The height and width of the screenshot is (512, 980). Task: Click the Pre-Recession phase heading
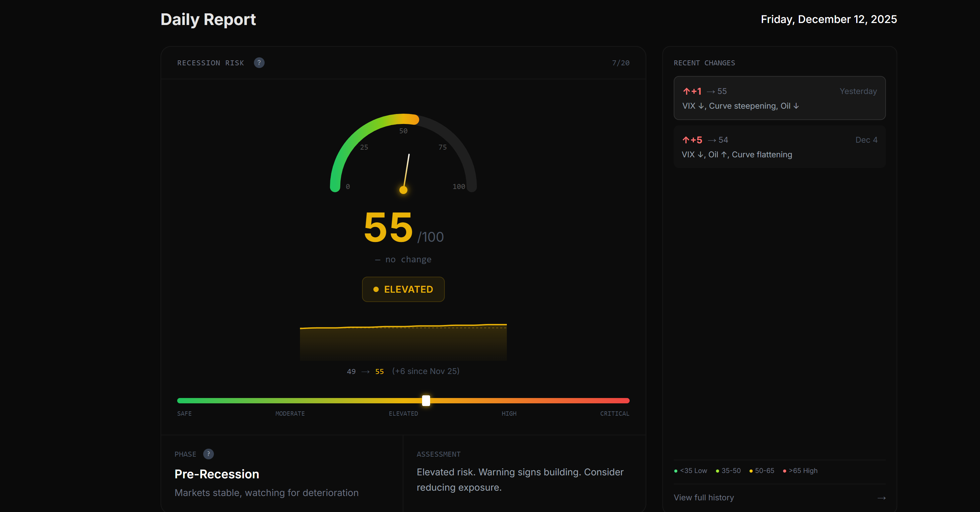click(217, 474)
